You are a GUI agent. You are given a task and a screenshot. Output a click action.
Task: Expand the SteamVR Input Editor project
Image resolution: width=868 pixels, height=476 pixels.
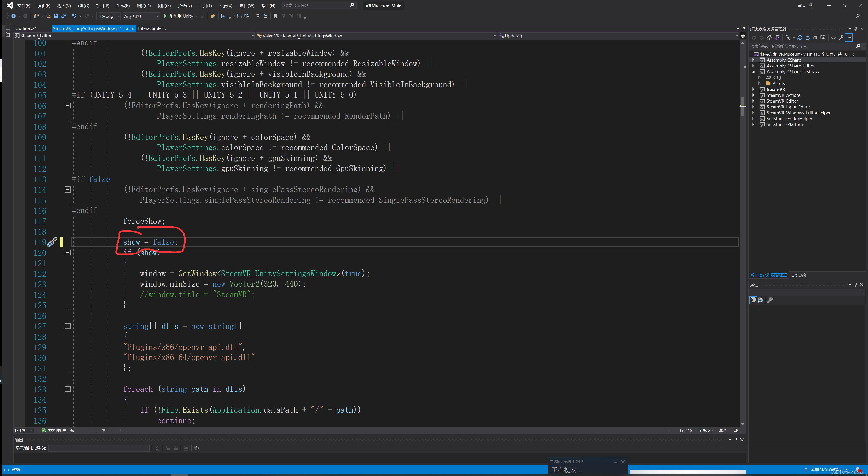coord(753,107)
